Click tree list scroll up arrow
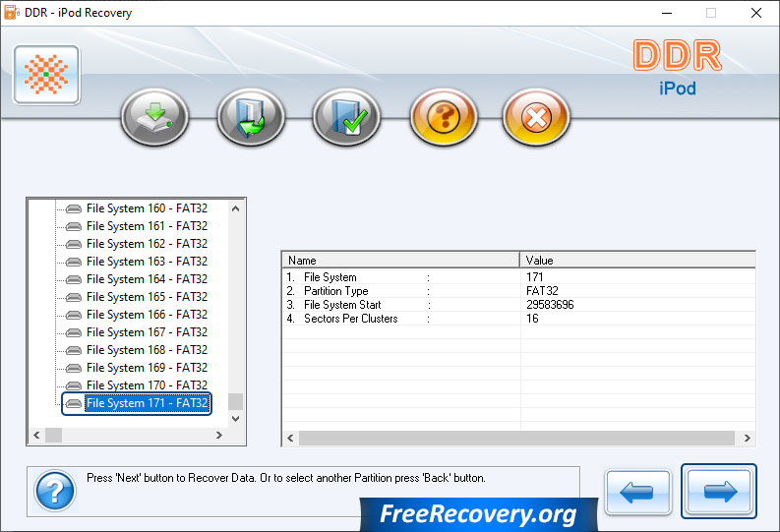This screenshot has height=532, width=780. [x=236, y=208]
